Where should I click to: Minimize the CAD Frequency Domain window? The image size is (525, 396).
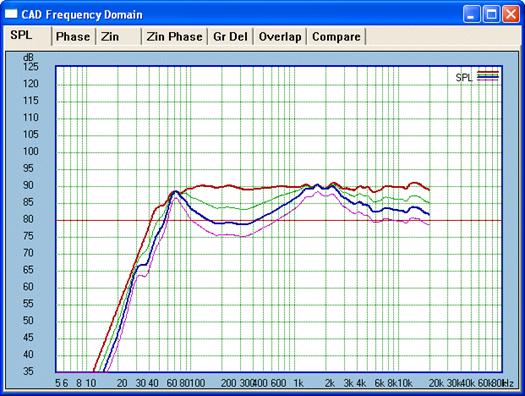tap(471, 14)
